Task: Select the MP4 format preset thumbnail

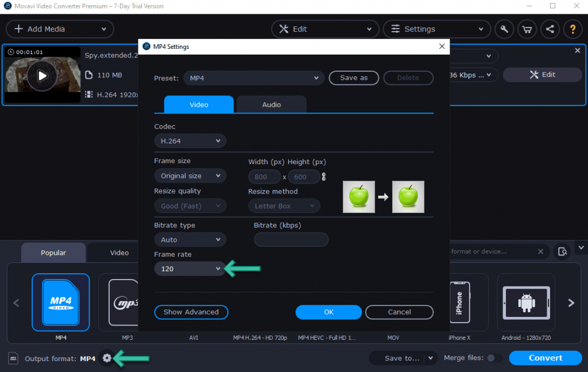Action: 60,303
